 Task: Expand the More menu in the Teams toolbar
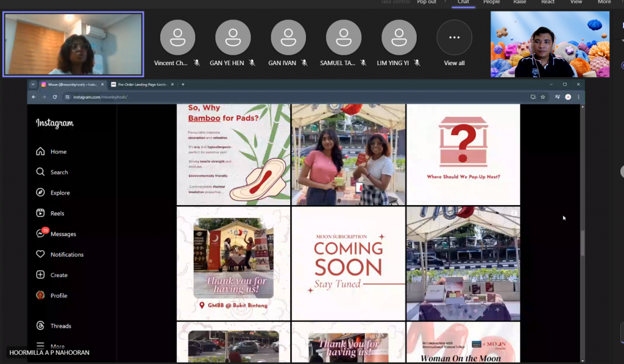tap(604, 2)
